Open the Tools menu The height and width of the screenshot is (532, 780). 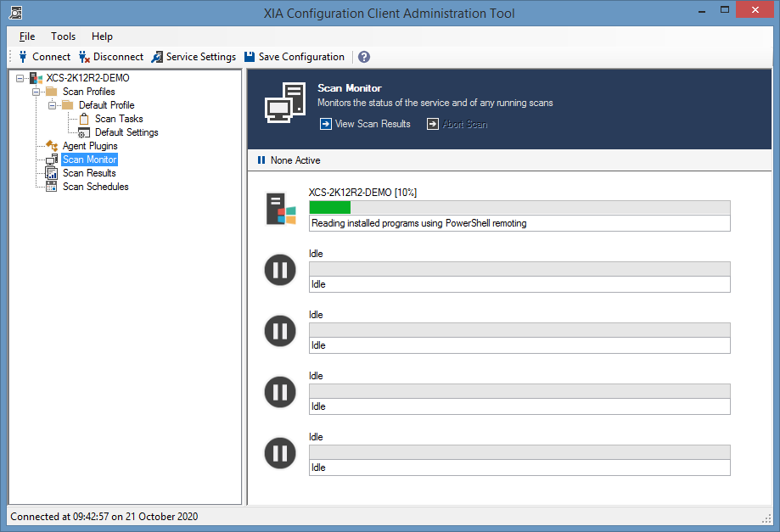[63, 36]
